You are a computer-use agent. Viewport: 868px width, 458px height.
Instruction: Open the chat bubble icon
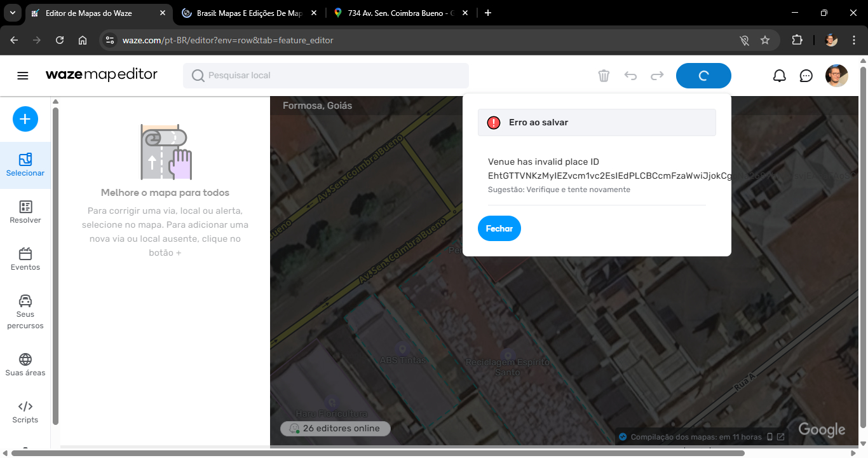(806, 76)
